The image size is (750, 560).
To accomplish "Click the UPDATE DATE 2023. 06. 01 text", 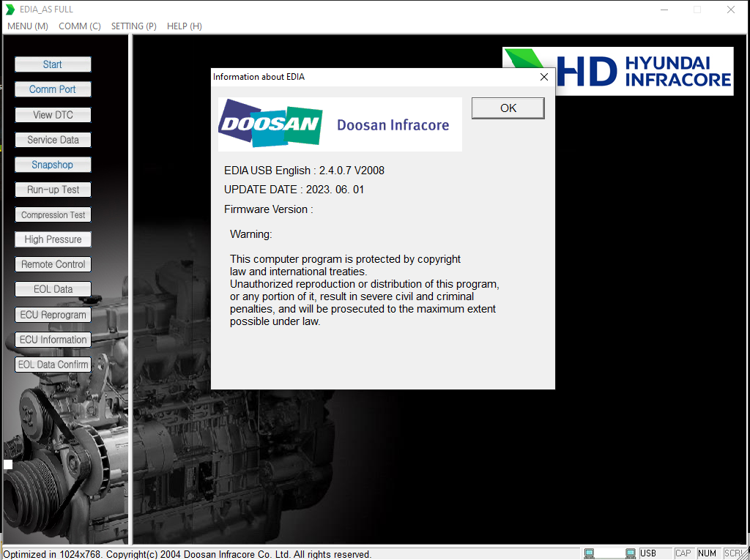I will click(294, 190).
